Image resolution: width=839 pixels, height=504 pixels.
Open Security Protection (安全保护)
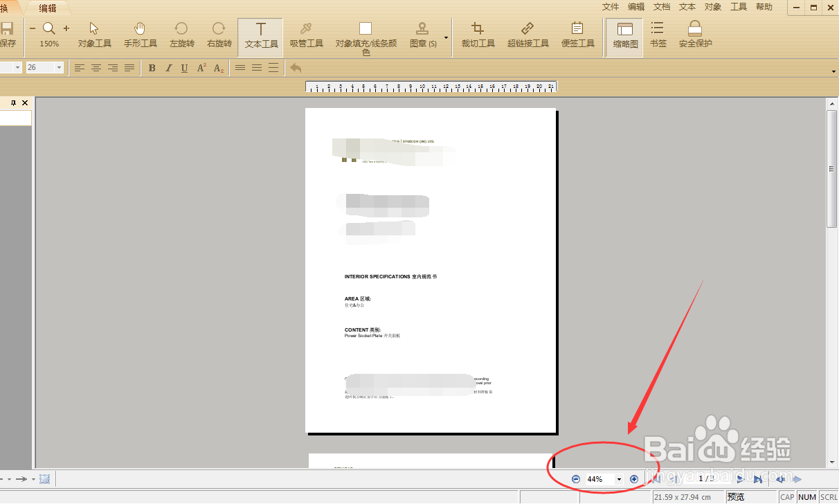pos(695,35)
